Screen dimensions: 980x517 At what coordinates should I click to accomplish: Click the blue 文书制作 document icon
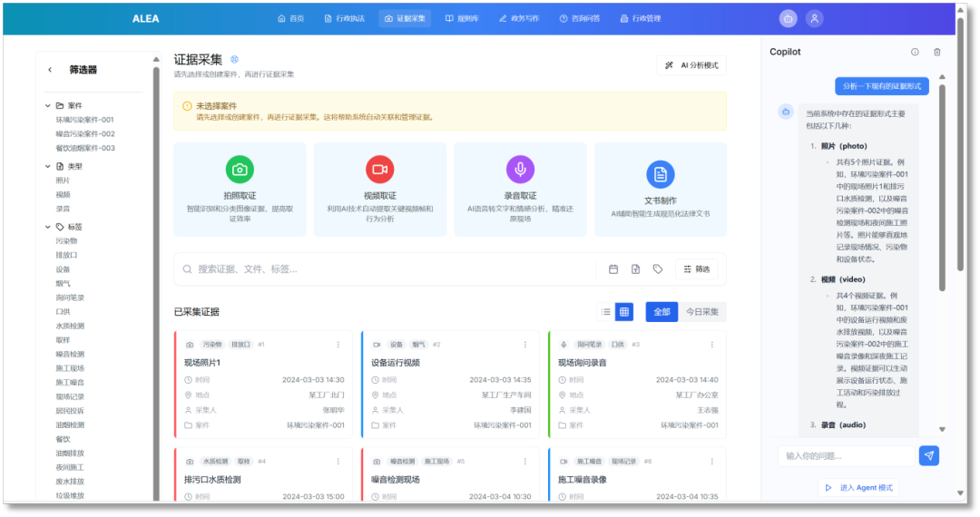tap(660, 174)
